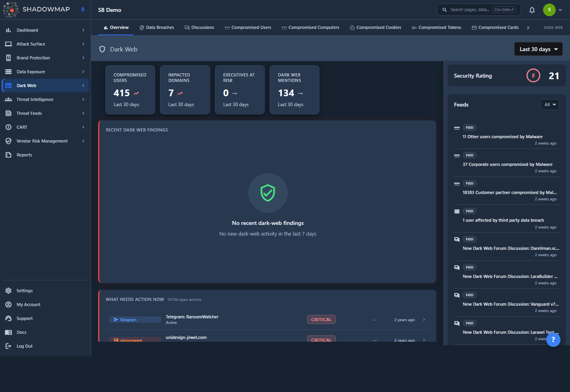Click the Dark Web sidebar icon
The height and width of the screenshot is (392, 570).
pyautogui.click(x=8, y=86)
